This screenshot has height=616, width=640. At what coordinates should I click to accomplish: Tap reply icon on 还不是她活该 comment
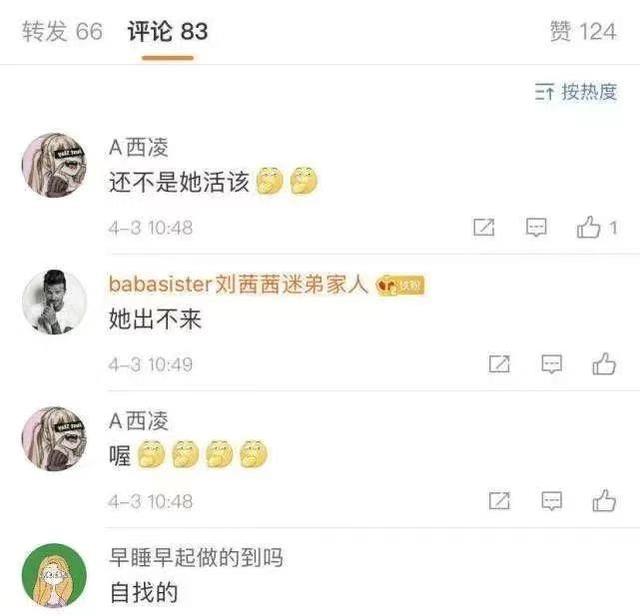[536, 227]
